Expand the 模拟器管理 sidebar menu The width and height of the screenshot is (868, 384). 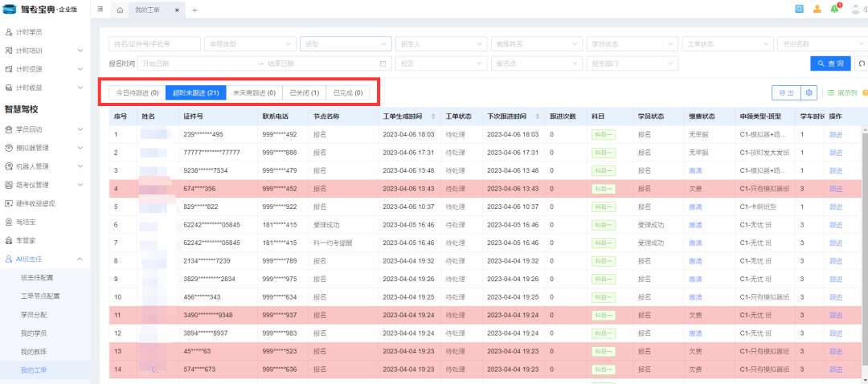(x=45, y=148)
